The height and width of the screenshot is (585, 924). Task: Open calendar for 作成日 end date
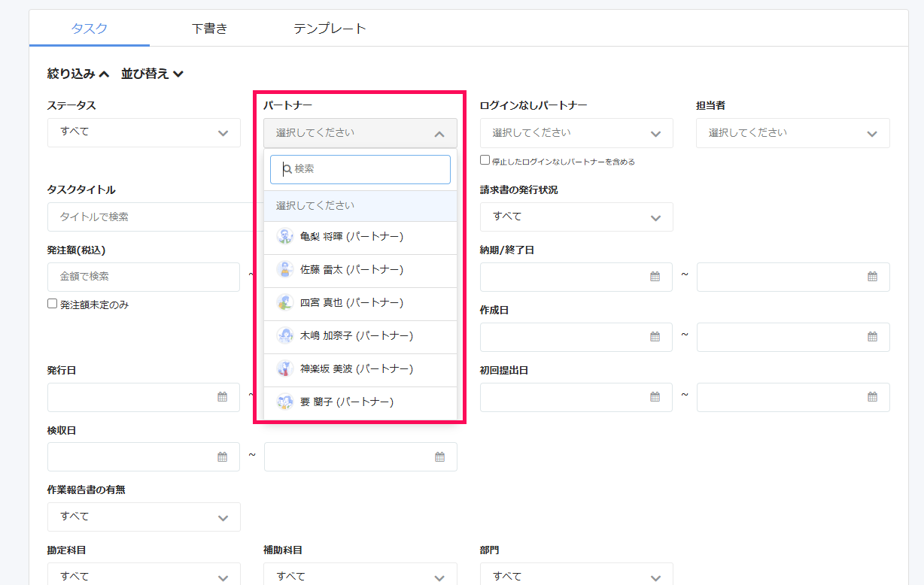(873, 337)
